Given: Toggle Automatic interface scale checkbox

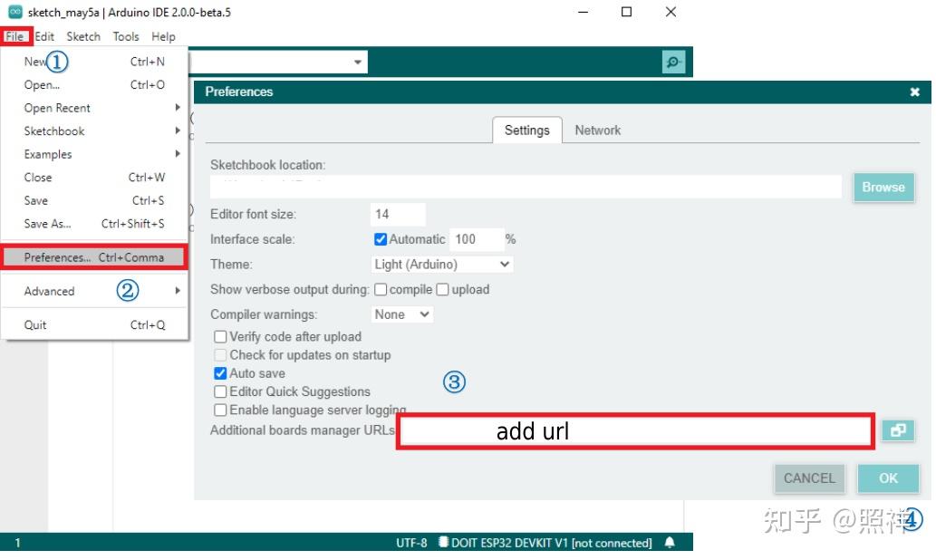Looking at the screenshot, I should [x=381, y=239].
